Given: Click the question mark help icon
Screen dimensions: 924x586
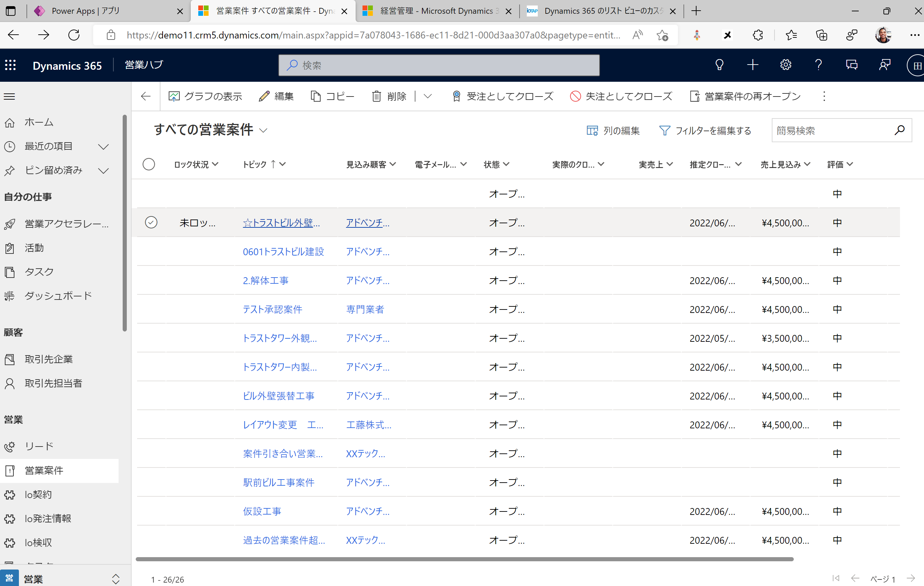Looking at the screenshot, I should 819,65.
